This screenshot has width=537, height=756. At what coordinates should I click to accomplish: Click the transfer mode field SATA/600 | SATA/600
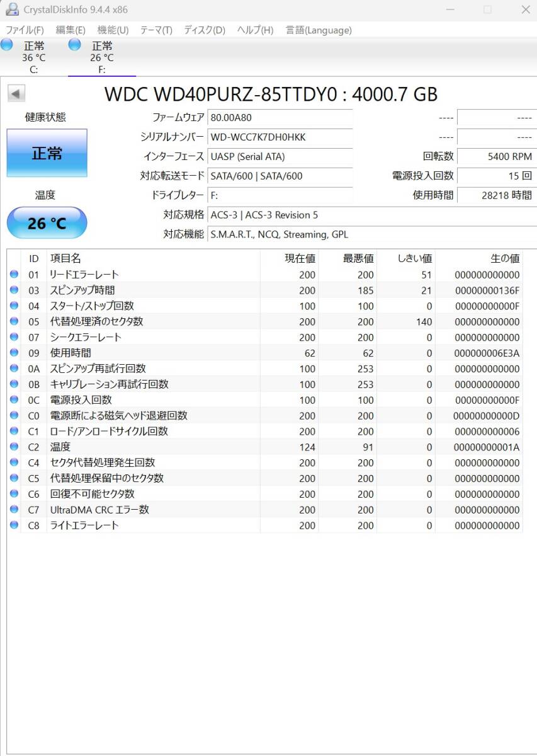click(280, 176)
